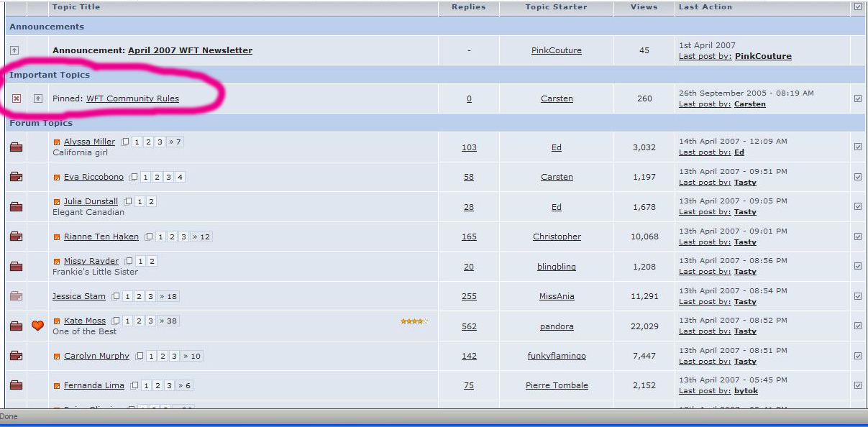Toggle the select-all checkbox in the table header
868x427 pixels.
857,7
